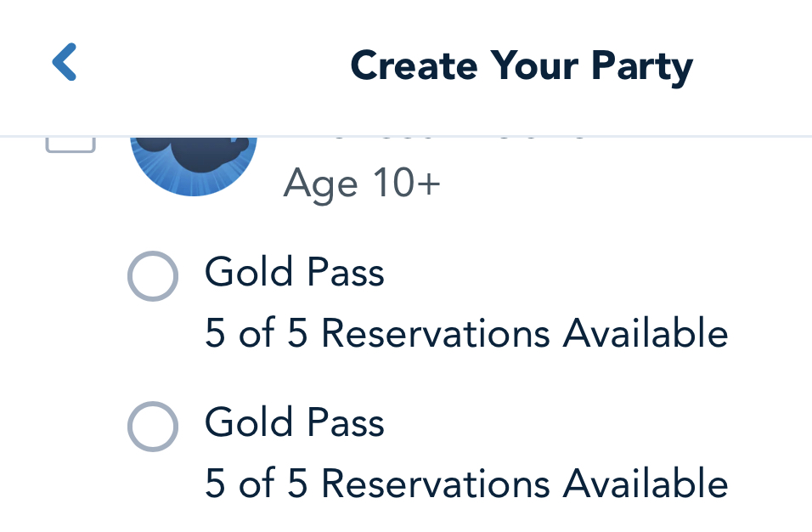Tap the 'Create Your Party' header title

pyautogui.click(x=522, y=65)
